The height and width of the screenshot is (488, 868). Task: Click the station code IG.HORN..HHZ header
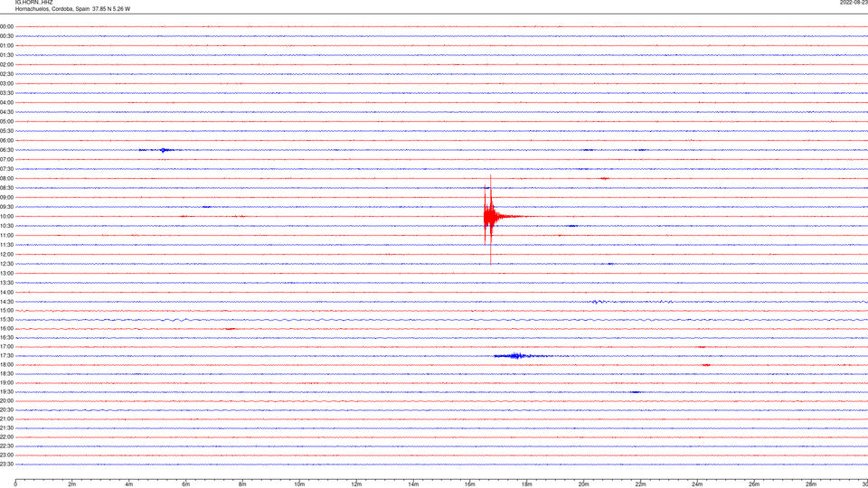coord(34,2)
